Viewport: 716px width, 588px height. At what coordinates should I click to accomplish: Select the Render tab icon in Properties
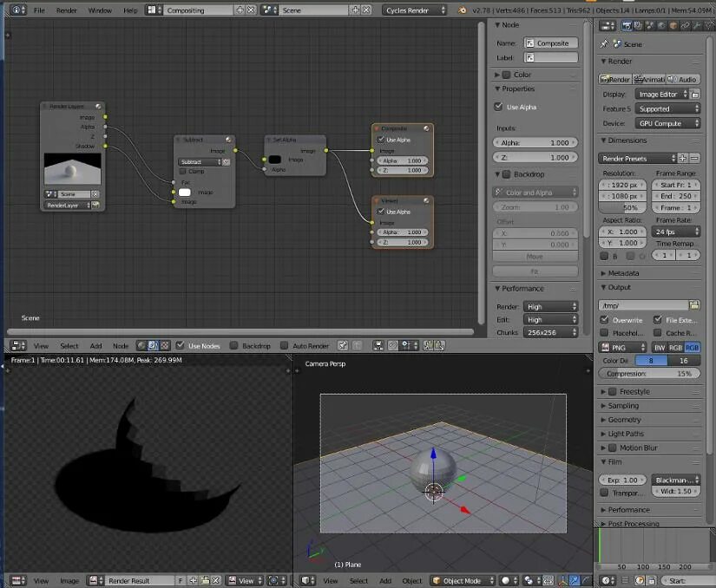coord(627,26)
